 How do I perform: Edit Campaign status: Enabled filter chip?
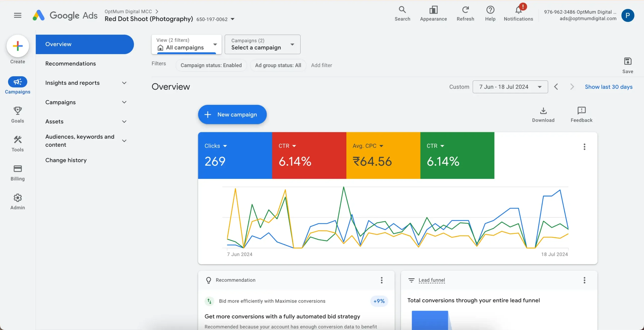pyautogui.click(x=211, y=65)
